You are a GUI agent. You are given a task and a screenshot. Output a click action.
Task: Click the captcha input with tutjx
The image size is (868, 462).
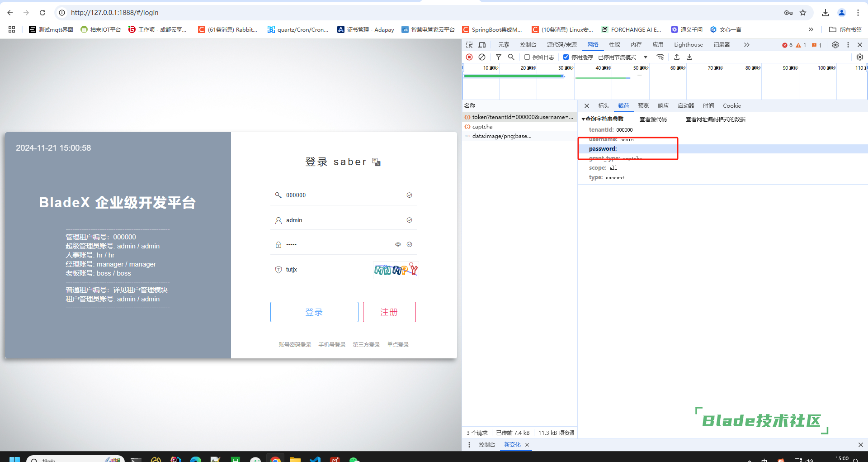(320, 270)
